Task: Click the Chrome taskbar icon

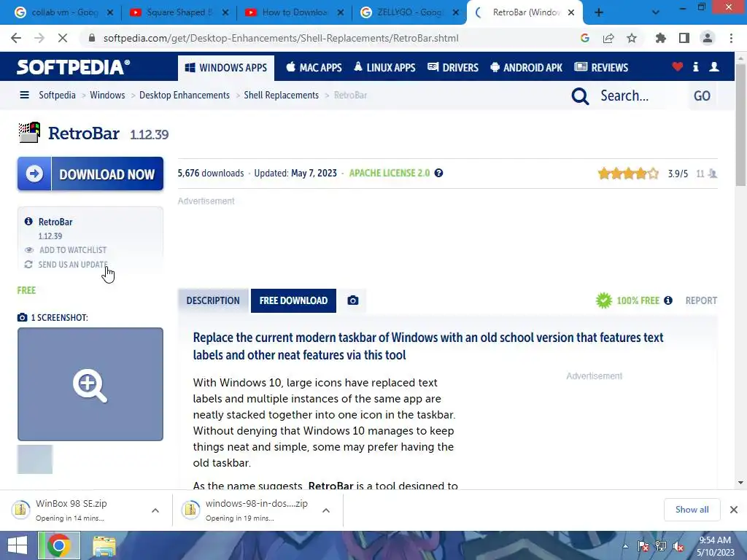Action: pos(59,545)
